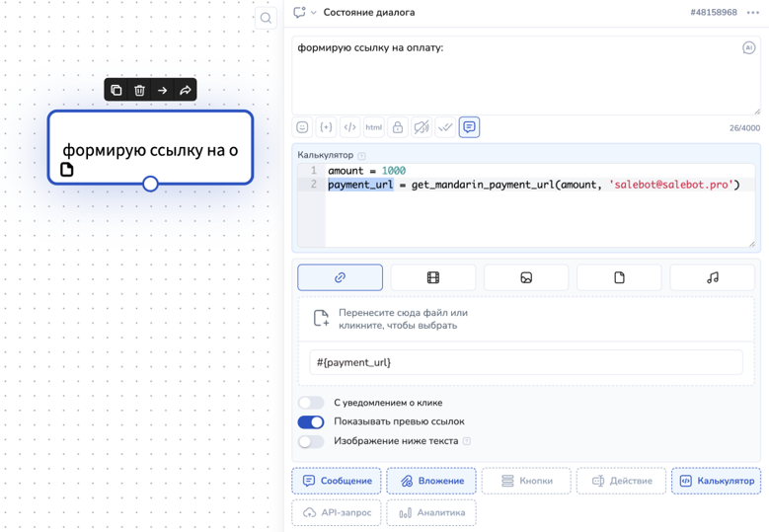The height and width of the screenshot is (532, 769).
Task: Enable "Изображение ниже текста" toggle
Action: point(311,441)
